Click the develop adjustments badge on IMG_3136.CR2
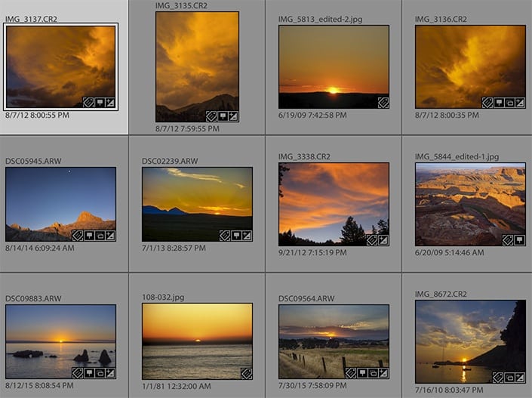The height and width of the screenshot is (398, 532). click(521, 102)
